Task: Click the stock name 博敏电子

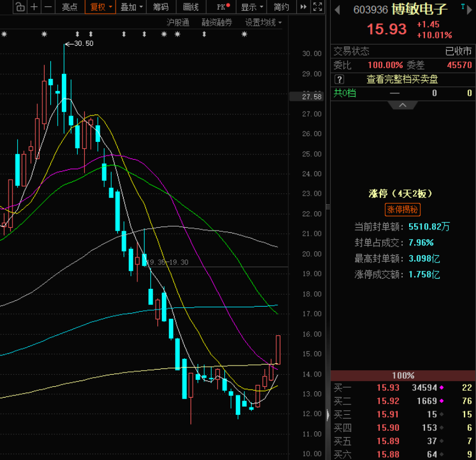Action: (419, 9)
